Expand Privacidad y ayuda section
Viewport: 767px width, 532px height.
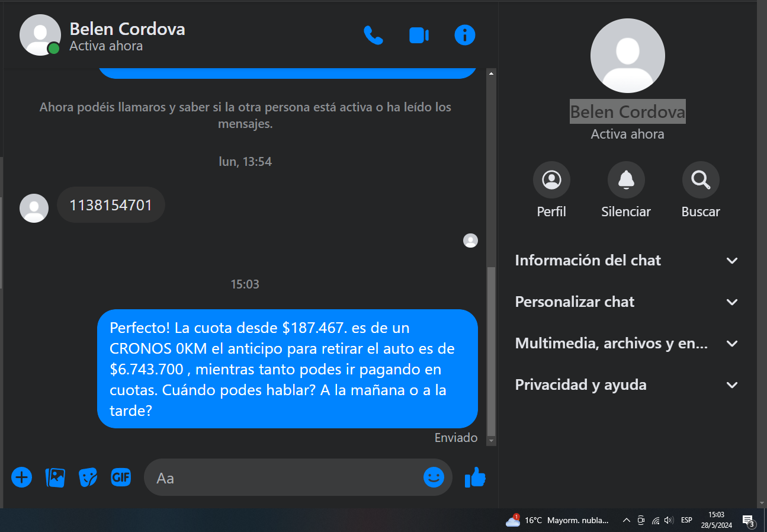tap(627, 385)
